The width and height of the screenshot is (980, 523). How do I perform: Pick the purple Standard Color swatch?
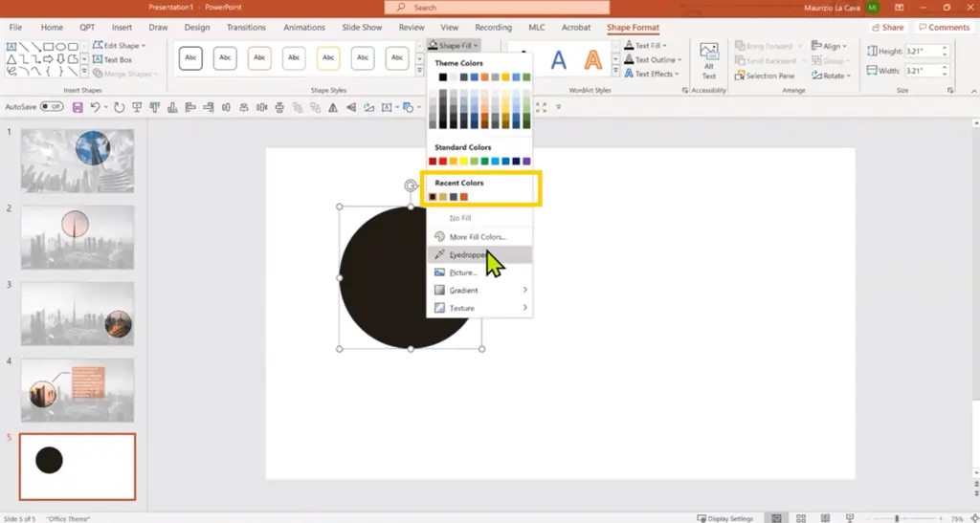tap(526, 162)
